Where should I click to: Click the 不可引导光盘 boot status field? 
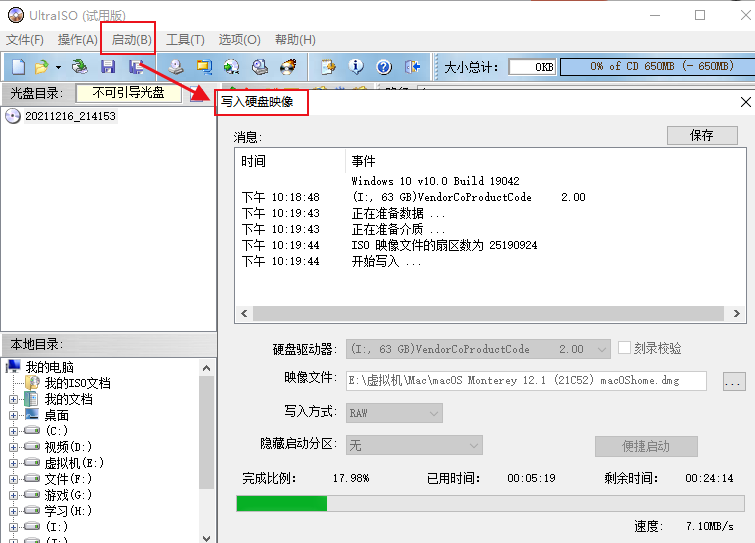[x=129, y=92]
